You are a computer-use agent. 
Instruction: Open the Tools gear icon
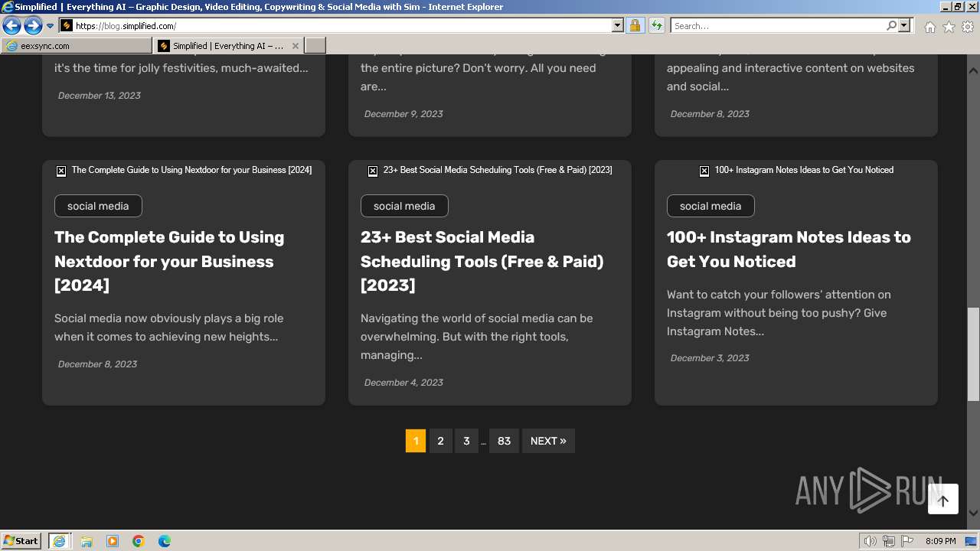(968, 27)
